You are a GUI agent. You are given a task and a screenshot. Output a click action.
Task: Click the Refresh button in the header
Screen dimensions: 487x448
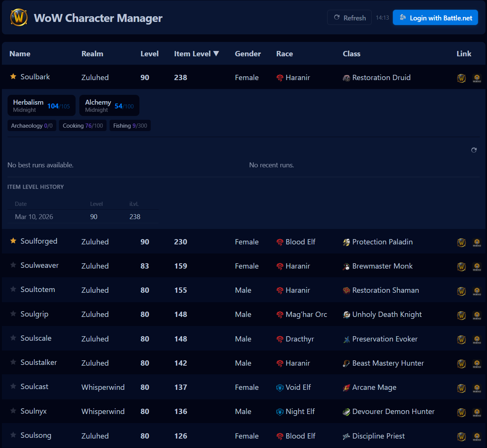tap(349, 17)
